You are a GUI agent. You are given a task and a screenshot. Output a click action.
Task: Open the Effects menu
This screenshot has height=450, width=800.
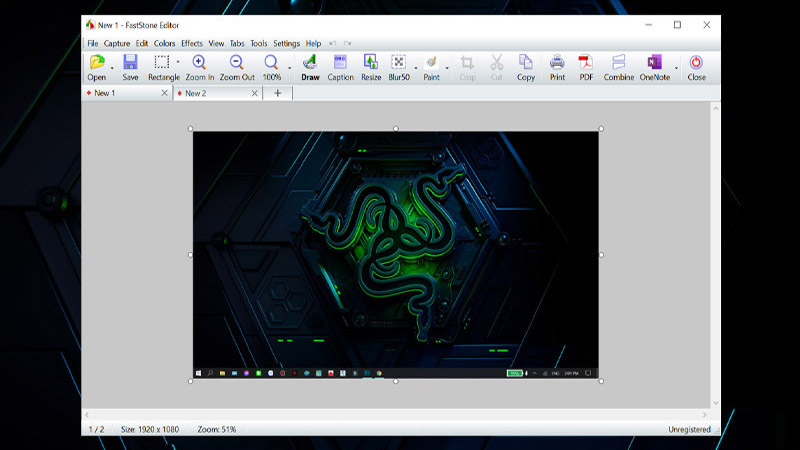(192, 43)
